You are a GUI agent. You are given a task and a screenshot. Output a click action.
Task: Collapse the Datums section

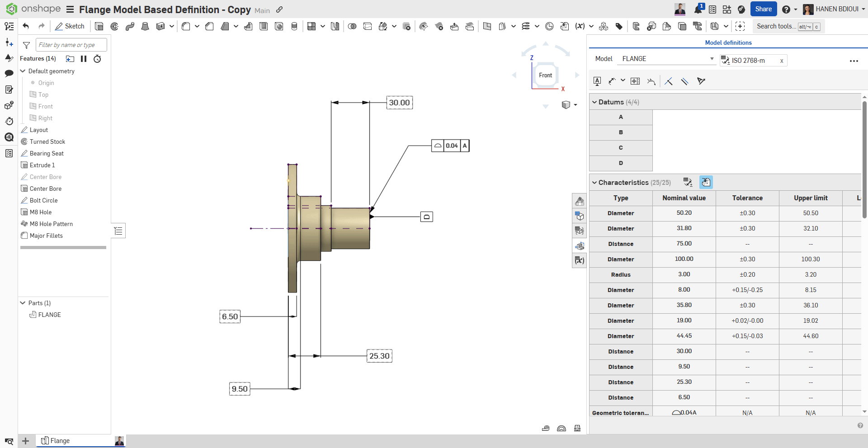click(594, 102)
